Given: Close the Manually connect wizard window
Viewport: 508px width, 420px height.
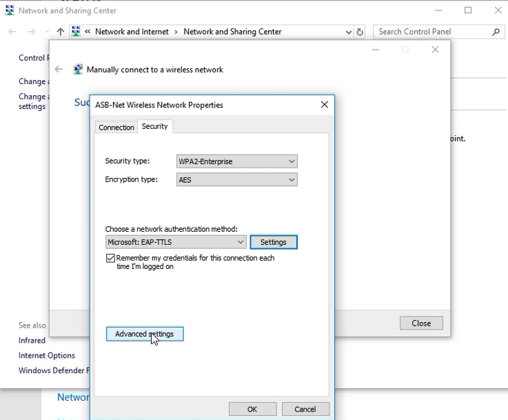Looking at the screenshot, I should click(x=435, y=50).
